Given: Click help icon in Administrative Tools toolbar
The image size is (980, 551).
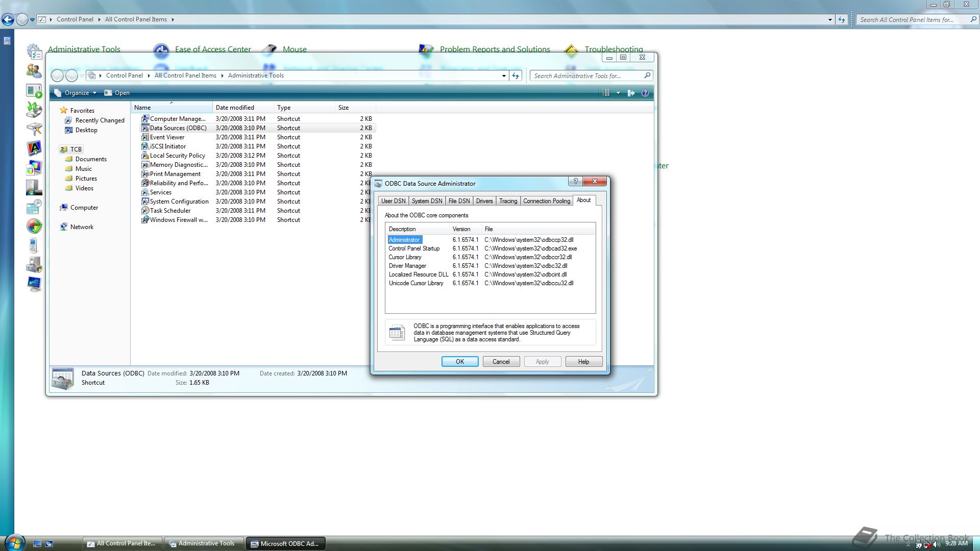Looking at the screenshot, I should pyautogui.click(x=645, y=93).
